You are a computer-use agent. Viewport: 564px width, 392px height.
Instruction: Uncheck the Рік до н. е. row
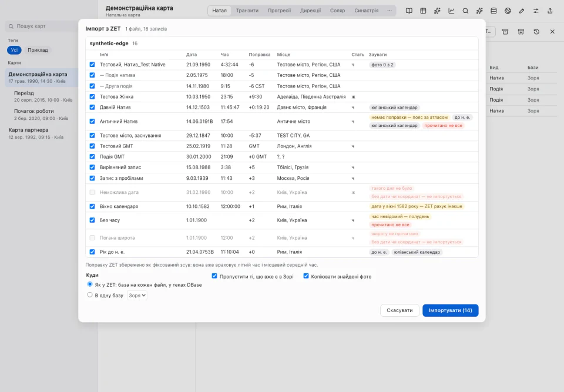(x=92, y=252)
